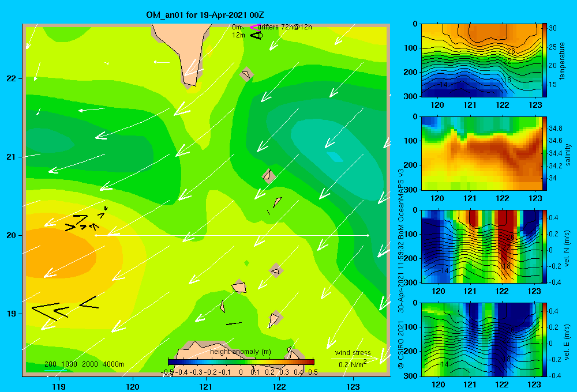Click the island near 122°E, 20.8°N
Image resolution: width=577 pixels, height=392 pixels.
pyautogui.click(x=269, y=176)
